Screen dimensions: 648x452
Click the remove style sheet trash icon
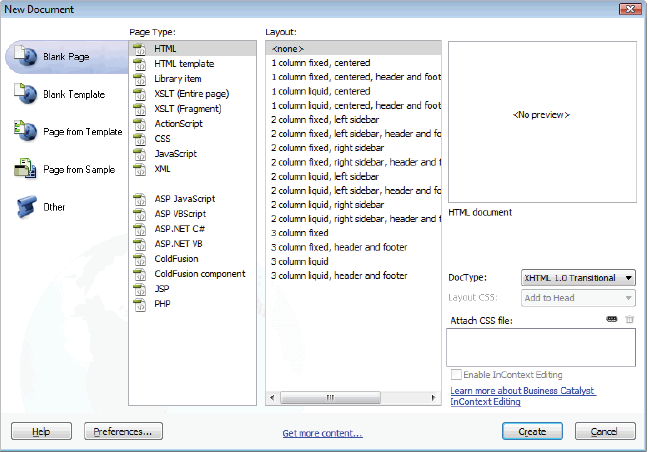629,319
